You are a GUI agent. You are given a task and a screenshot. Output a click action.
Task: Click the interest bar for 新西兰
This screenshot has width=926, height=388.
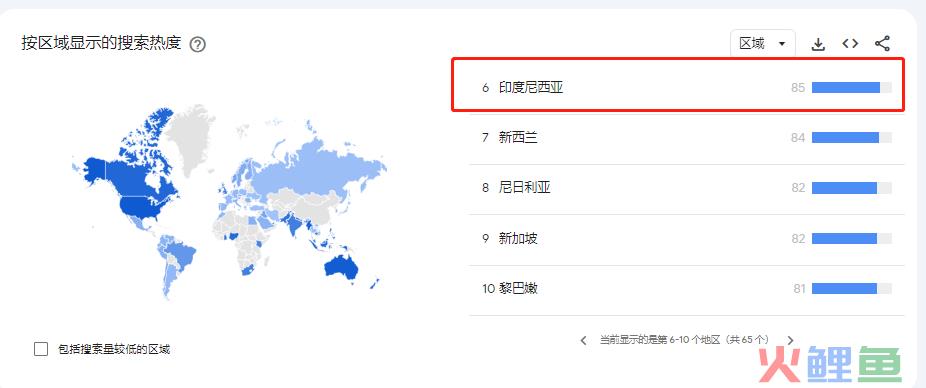pos(852,138)
